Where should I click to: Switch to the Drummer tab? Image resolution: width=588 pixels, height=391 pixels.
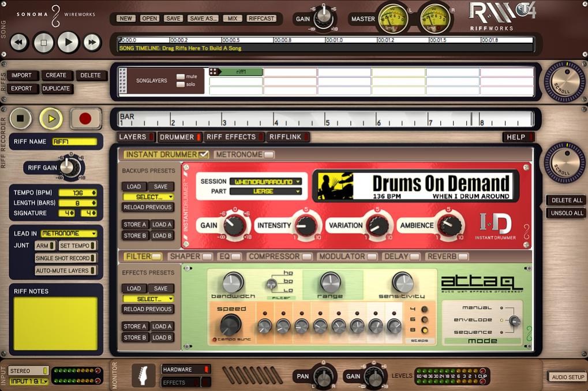pyautogui.click(x=180, y=137)
